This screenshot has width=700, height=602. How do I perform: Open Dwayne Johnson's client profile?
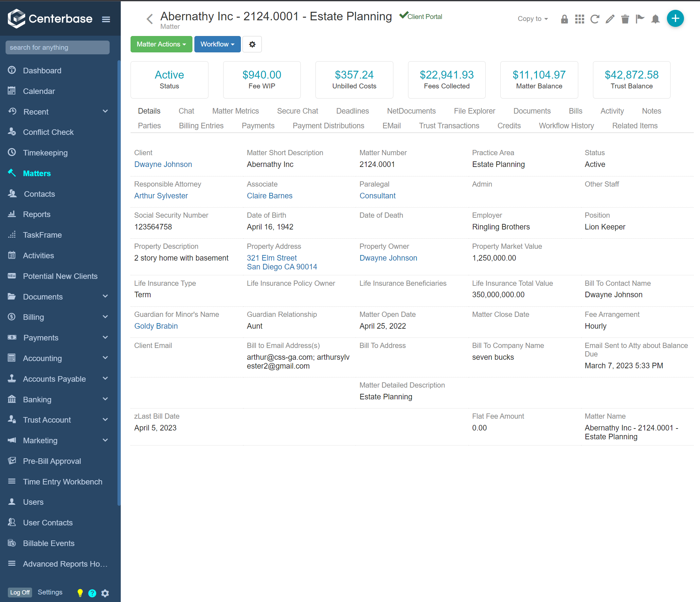pyautogui.click(x=163, y=164)
